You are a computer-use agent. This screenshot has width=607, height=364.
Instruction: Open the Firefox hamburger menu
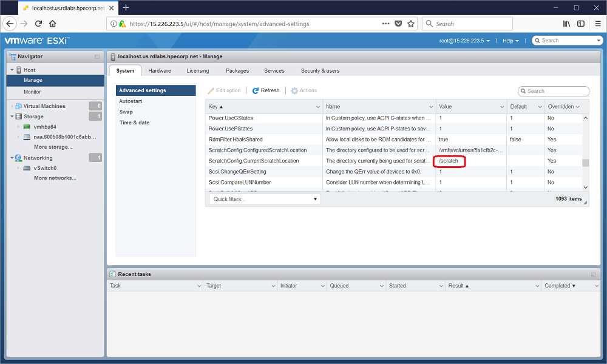(595, 24)
